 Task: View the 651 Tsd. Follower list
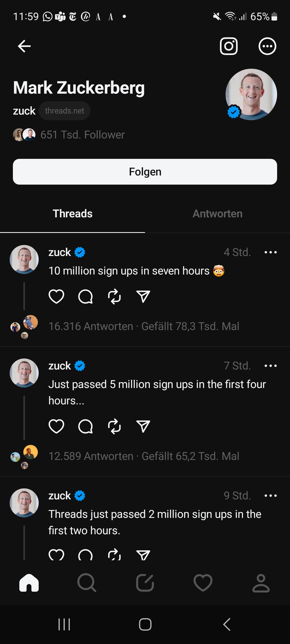click(x=82, y=135)
